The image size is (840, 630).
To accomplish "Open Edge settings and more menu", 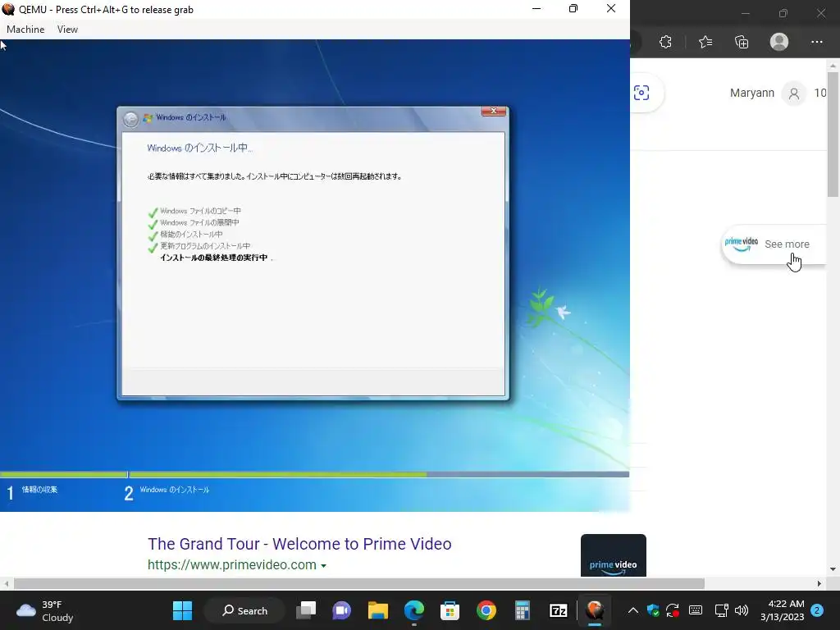I will (x=816, y=42).
